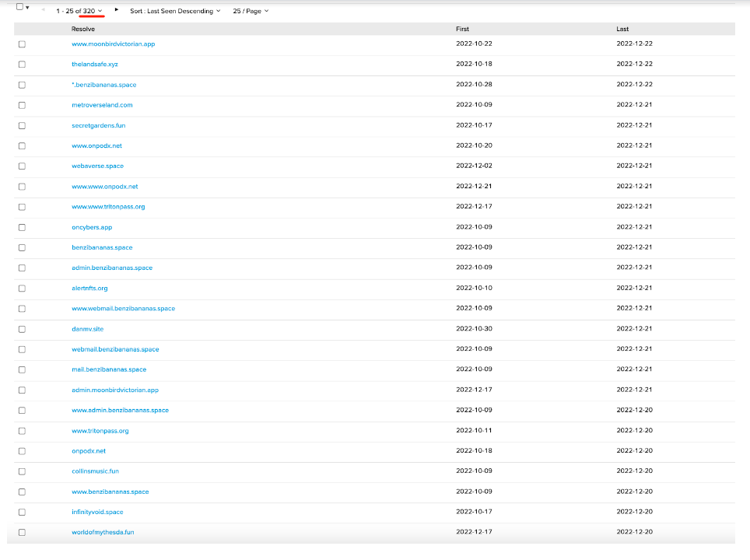
Task: Tick the checkbox for alertnfts.org row
Action: (x=22, y=289)
